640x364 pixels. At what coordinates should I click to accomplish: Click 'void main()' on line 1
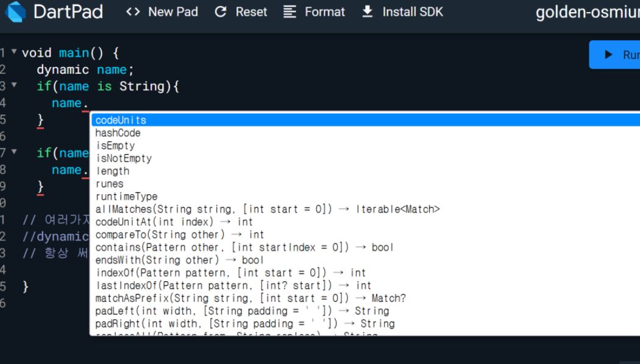[62, 53]
